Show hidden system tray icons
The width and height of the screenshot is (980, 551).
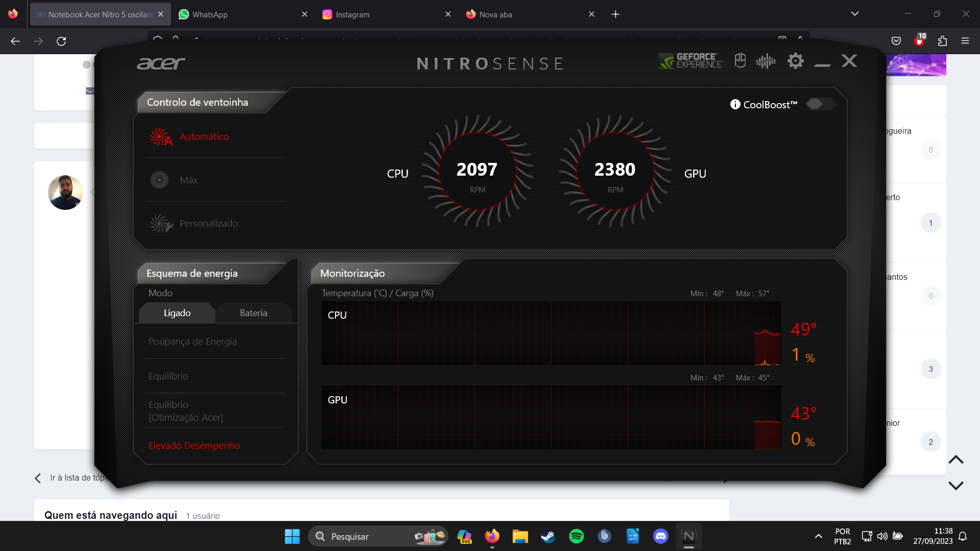pyautogui.click(x=818, y=536)
